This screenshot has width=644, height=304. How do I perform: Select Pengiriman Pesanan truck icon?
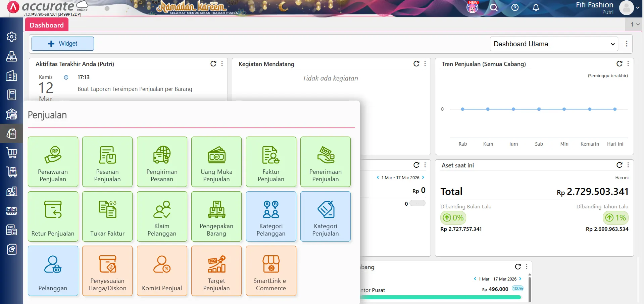[x=162, y=155]
